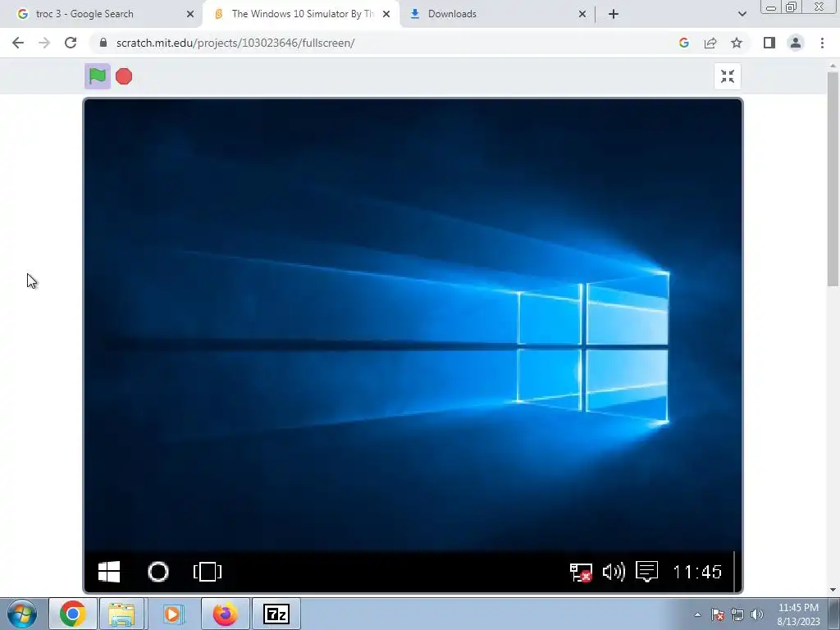Open Task View in simulated taskbar
This screenshot has width=840, height=630.
208,572
